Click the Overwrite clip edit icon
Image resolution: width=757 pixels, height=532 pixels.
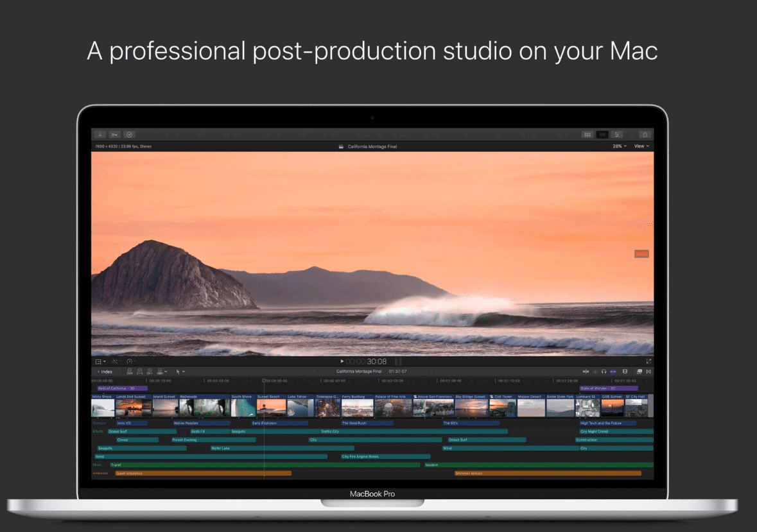click(160, 372)
